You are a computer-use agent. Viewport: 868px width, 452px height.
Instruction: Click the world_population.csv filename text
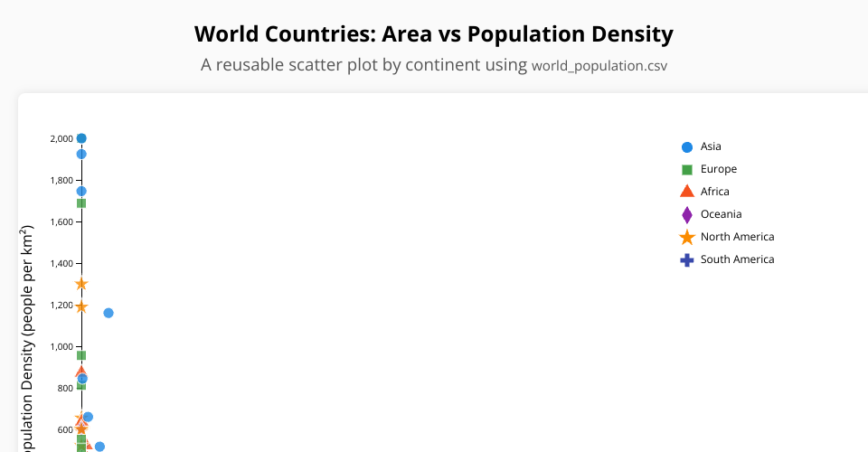pyautogui.click(x=599, y=66)
